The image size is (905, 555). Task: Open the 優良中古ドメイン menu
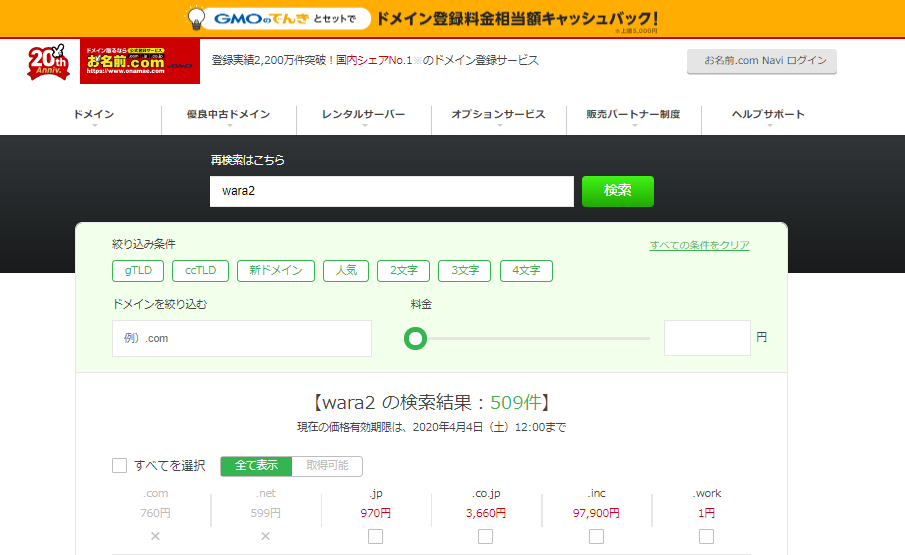coord(229,114)
